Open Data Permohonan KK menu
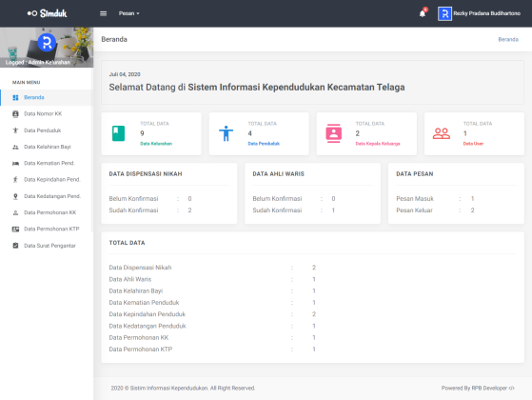532x400 pixels. [x=47, y=212]
